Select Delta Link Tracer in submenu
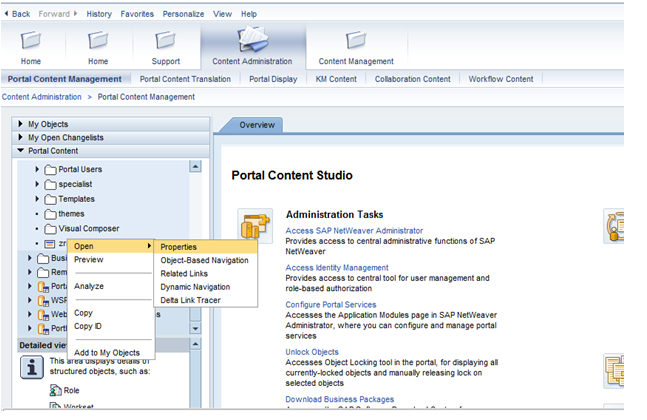647x420 pixels. pyautogui.click(x=190, y=300)
